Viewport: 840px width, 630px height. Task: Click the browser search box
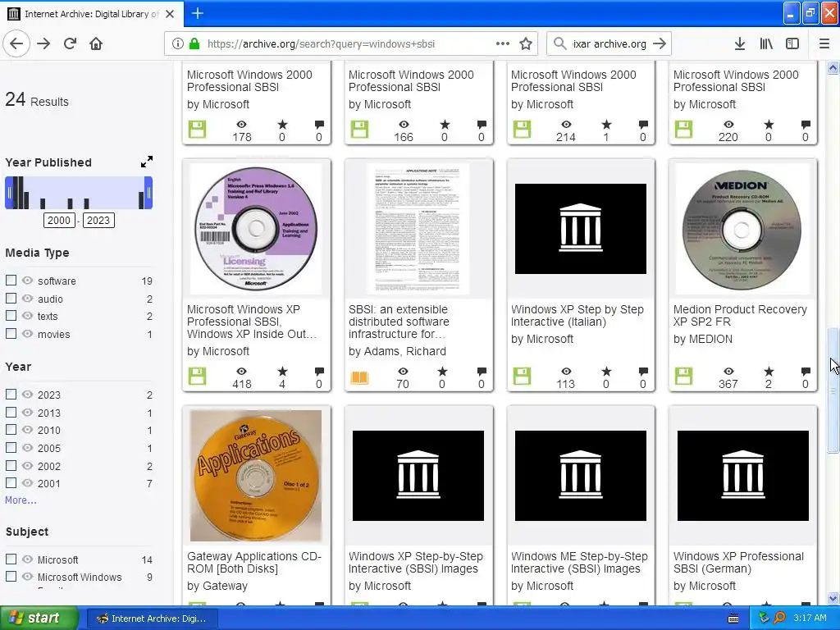[609, 44]
